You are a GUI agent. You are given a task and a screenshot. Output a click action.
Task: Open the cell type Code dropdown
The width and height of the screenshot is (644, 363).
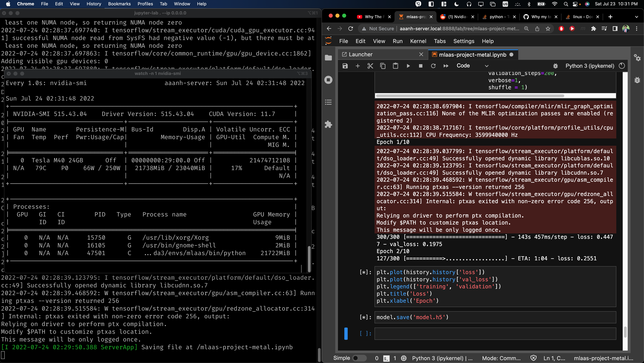click(472, 66)
